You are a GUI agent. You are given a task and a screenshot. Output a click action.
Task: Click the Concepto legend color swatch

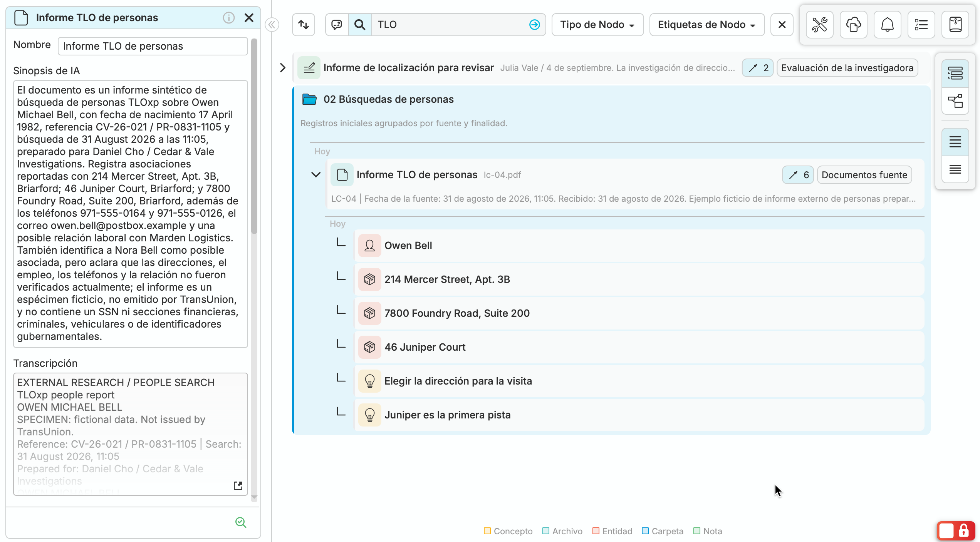pos(487,531)
